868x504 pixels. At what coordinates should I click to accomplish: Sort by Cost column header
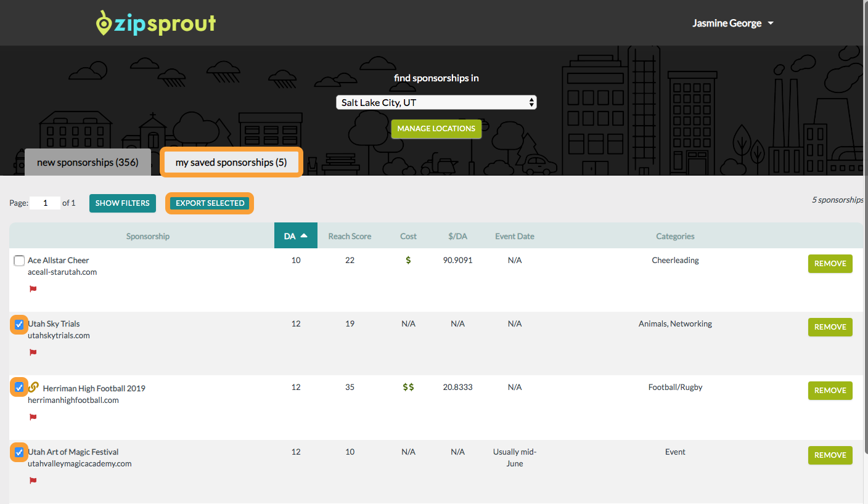point(408,236)
